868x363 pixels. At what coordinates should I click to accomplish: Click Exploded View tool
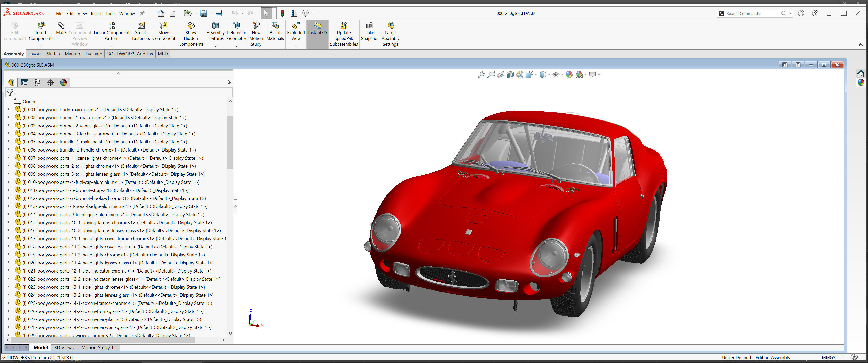point(296,32)
